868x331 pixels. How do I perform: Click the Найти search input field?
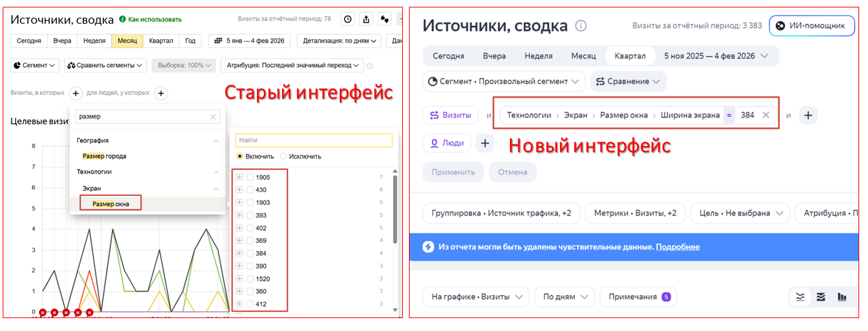click(313, 140)
